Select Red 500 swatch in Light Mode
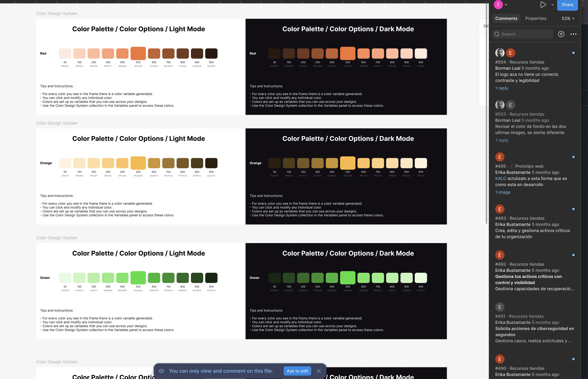The height and width of the screenshot is (379, 588). point(138,53)
